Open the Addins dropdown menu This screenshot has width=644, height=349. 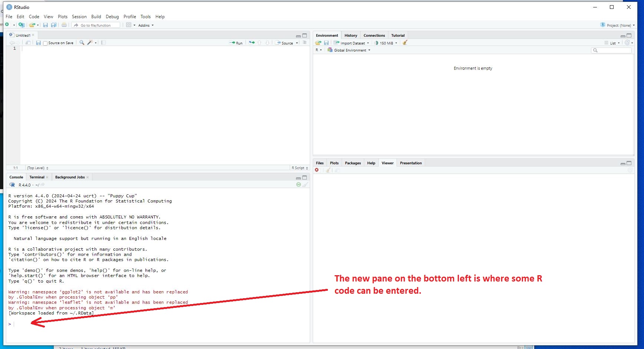(x=145, y=25)
